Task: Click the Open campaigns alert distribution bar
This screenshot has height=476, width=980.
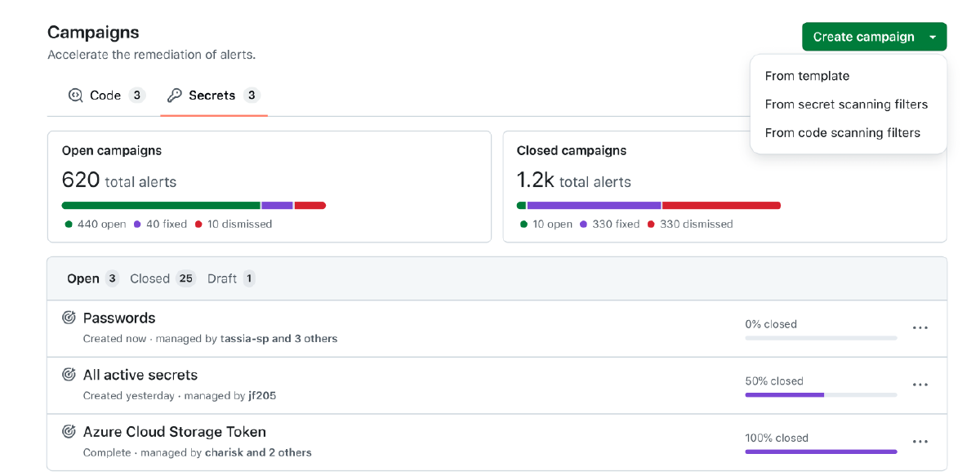Action: [194, 206]
